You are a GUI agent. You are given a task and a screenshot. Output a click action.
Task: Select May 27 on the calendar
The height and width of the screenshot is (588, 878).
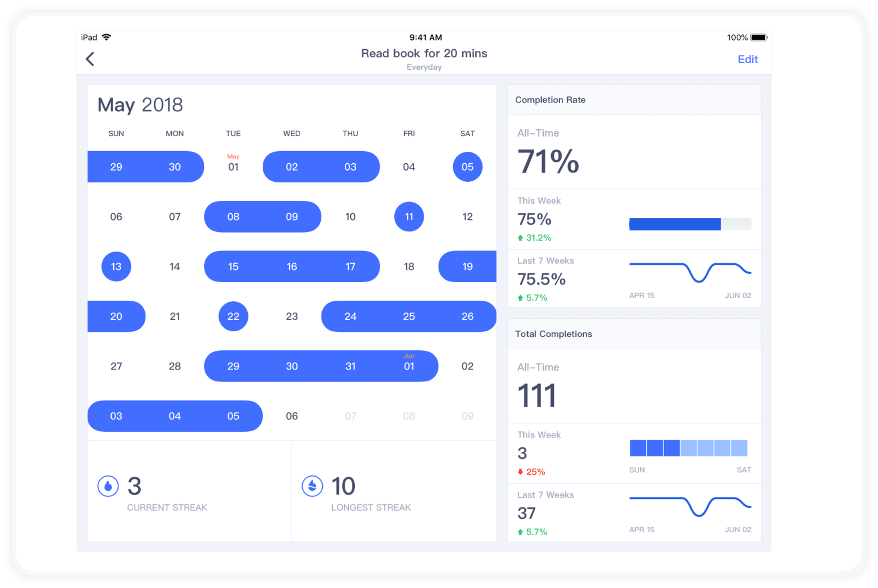(116, 366)
